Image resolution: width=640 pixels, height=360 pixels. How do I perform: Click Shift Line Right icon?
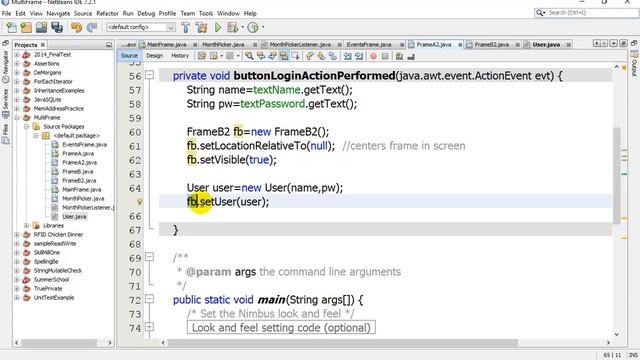pyautogui.click(x=359, y=56)
